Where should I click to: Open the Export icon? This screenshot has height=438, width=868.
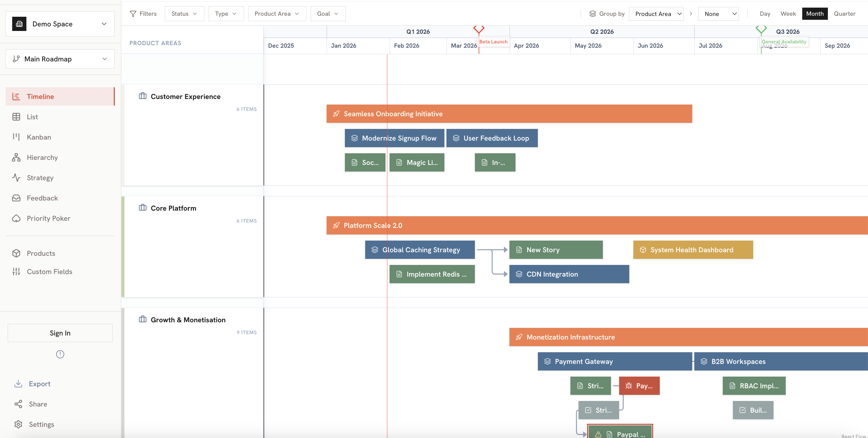[x=18, y=383]
